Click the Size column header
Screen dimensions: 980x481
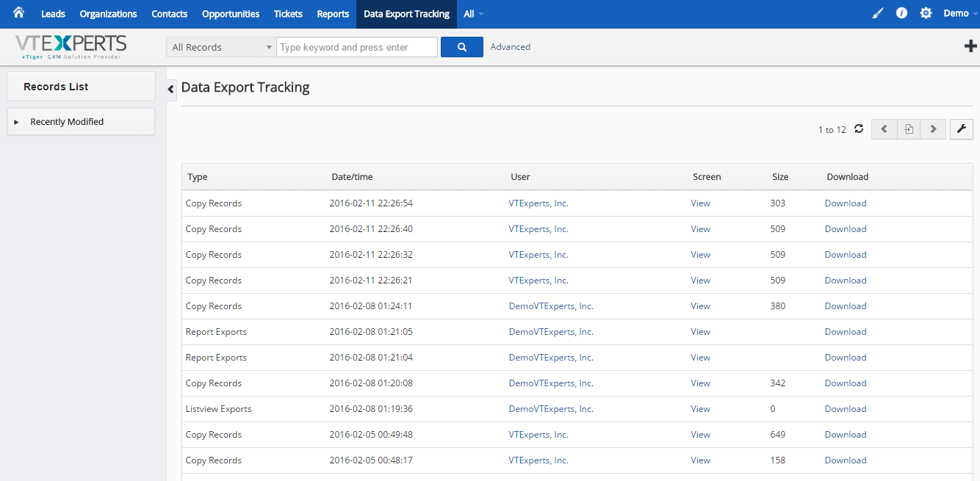pos(780,177)
